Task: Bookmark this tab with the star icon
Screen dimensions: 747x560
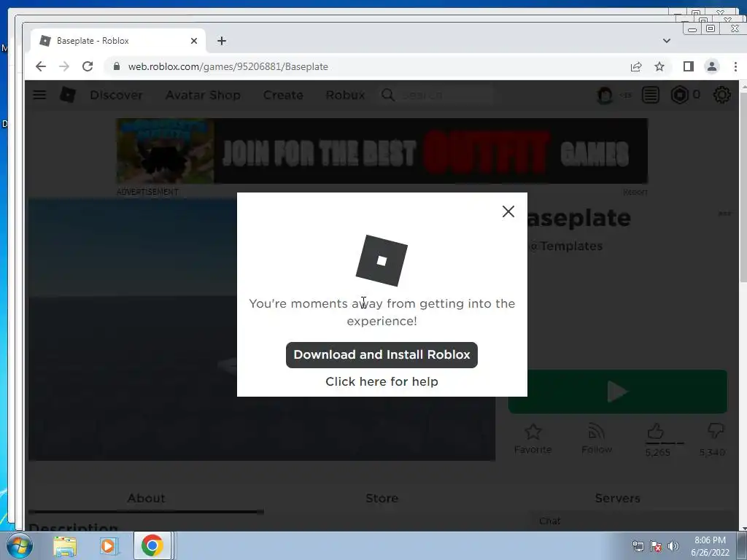Action: click(x=659, y=66)
